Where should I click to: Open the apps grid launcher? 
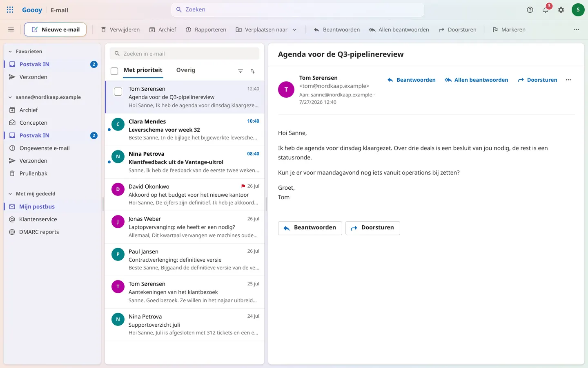(10, 10)
